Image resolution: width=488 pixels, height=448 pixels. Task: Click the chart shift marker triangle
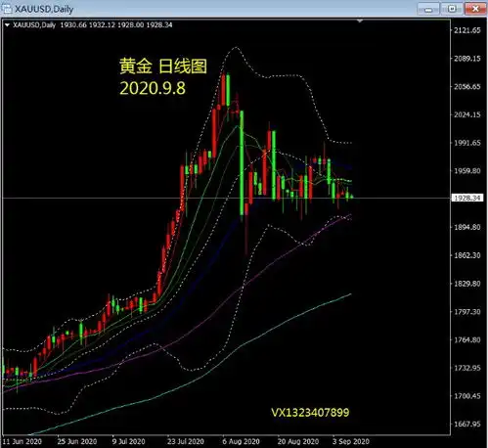360,21
